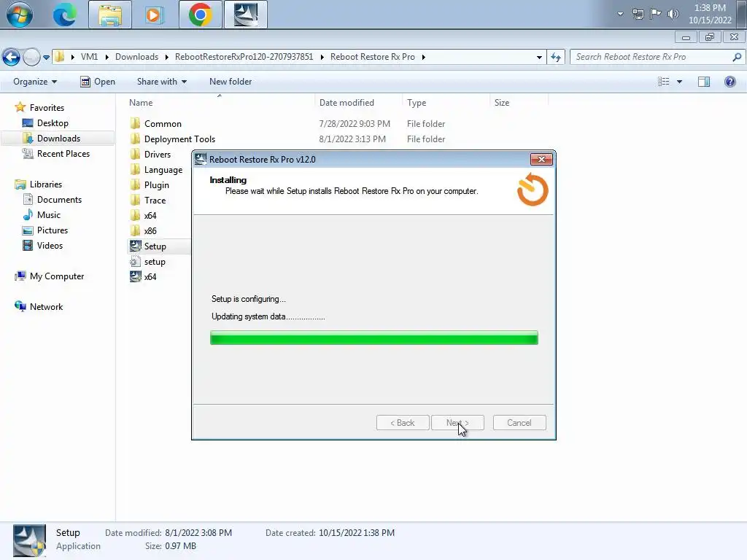Open Windows Media Player taskbar icon
The image size is (747, 560).
pyautogui.click(x=153, y=15)
